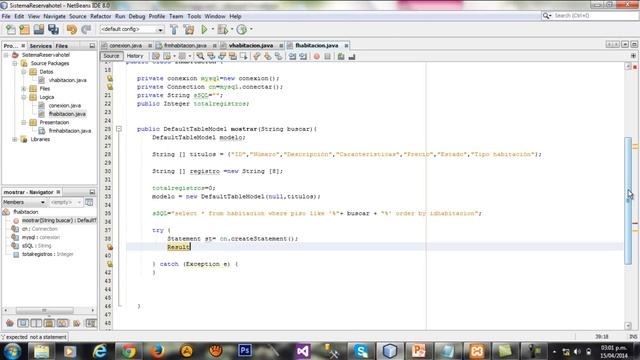The image size is (640, 360).
Task: Stop macro recording icon
Action: [327, 56]
